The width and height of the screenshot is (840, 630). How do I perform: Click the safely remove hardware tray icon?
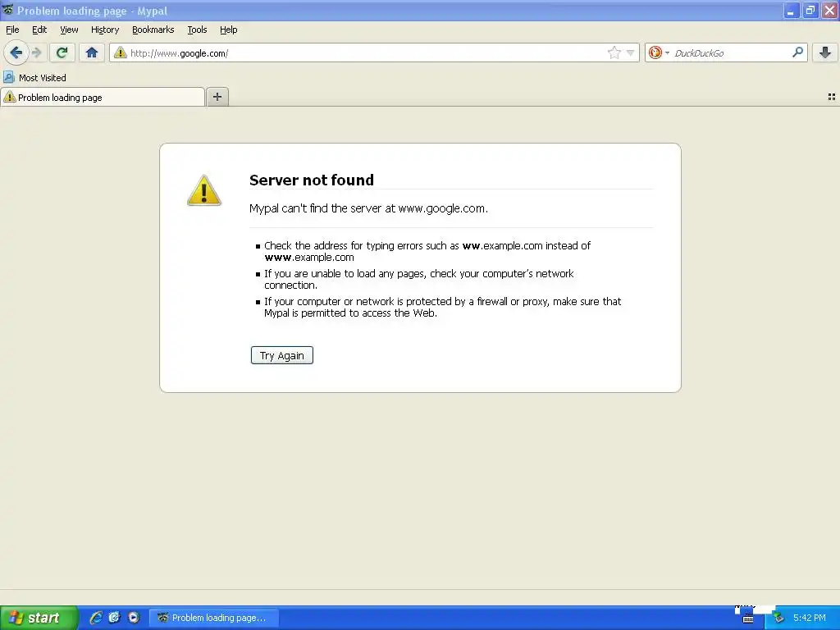point(779,618)
